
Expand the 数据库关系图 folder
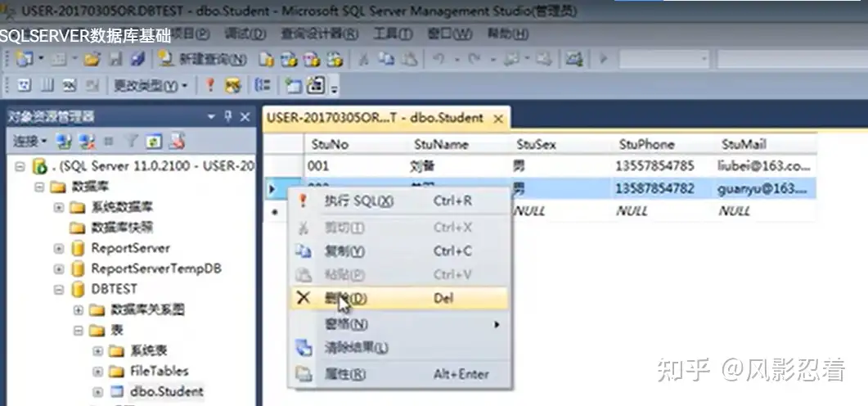tap(78, 309)
